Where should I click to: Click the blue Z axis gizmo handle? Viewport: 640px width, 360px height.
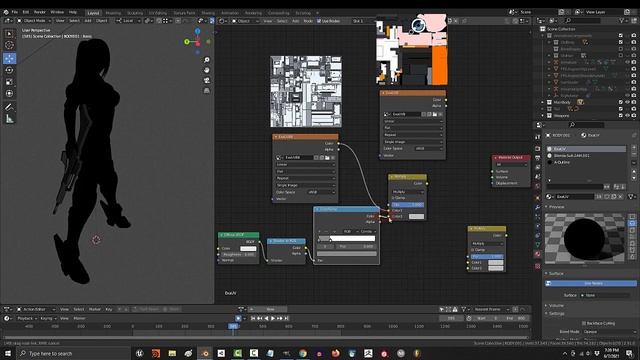coord(198,31)
